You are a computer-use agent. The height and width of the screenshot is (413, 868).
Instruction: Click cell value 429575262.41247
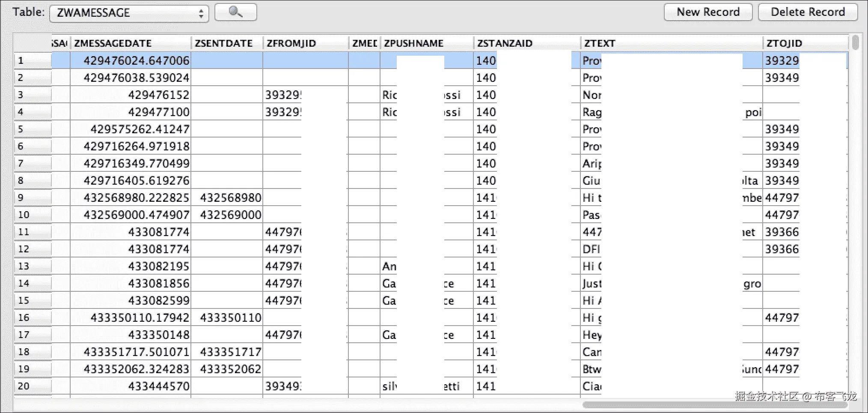(x=131, y=129)
